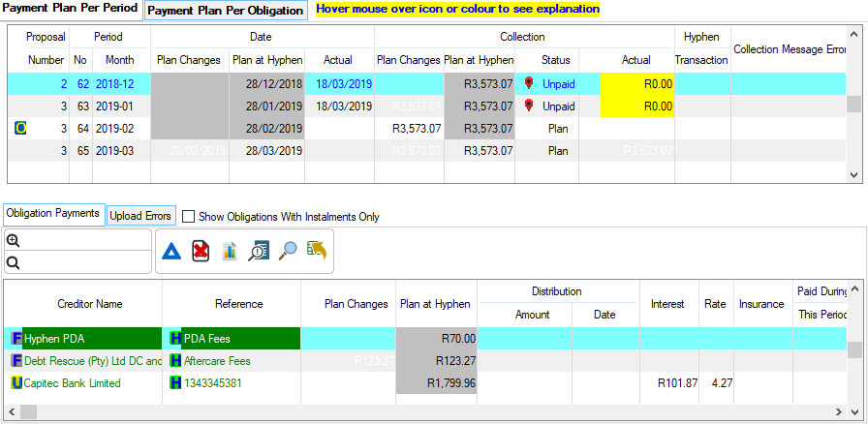
Task: Open the Upload Errors tab
Action: (x=140, y=216)
